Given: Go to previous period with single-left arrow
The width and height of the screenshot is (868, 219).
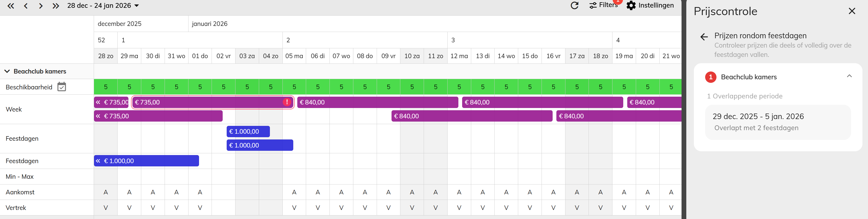Looking at the screenshot, I should click(26, 6).
